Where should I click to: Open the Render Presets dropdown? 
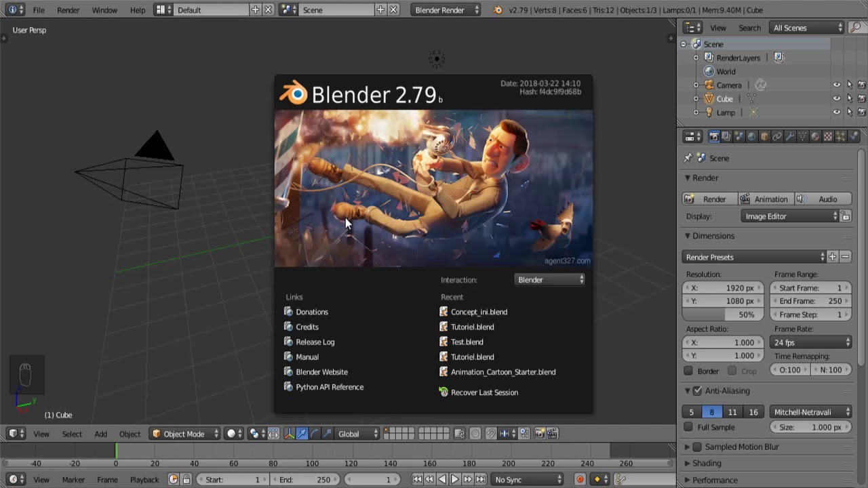[754, 257]
